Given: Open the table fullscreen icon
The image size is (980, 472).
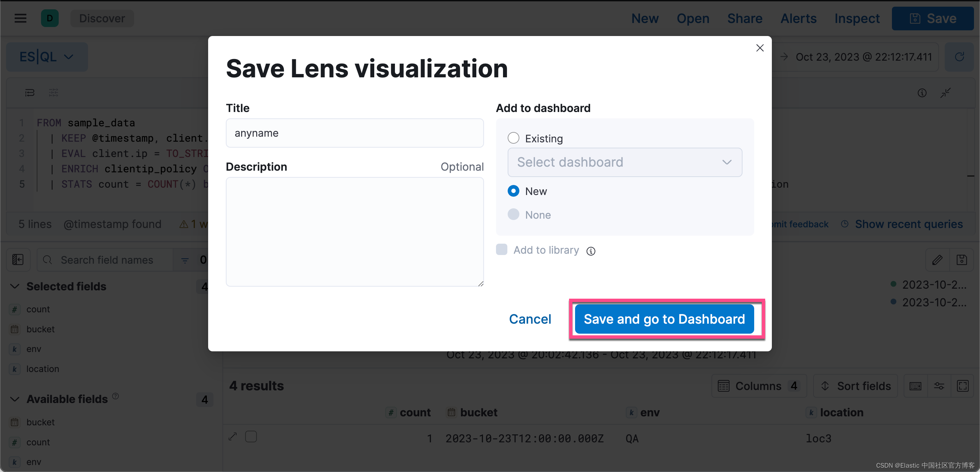Looking at the screenshot, I should 963,386.
